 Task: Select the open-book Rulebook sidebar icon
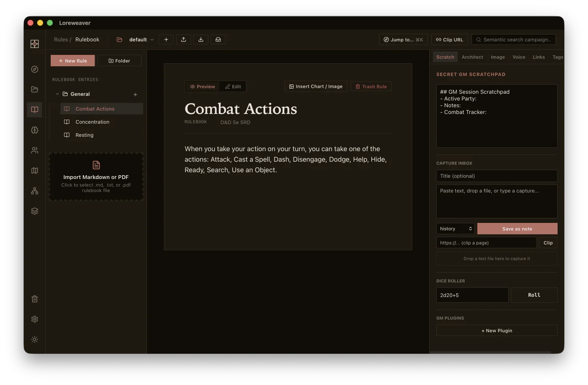(x=35, y=110)
